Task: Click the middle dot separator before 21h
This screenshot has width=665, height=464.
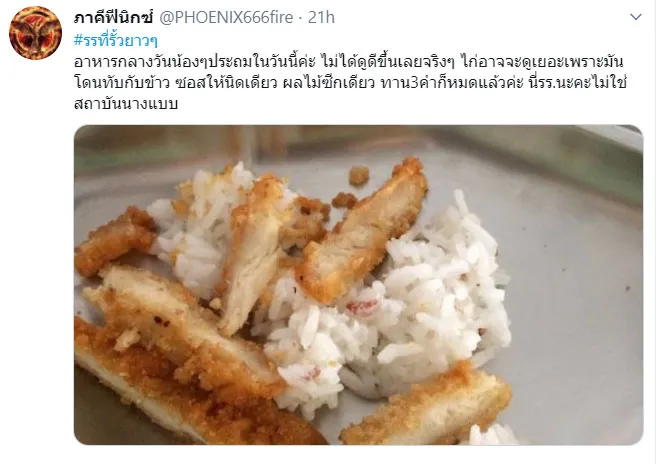Action: pyautogui.click(x=300, y=18)
